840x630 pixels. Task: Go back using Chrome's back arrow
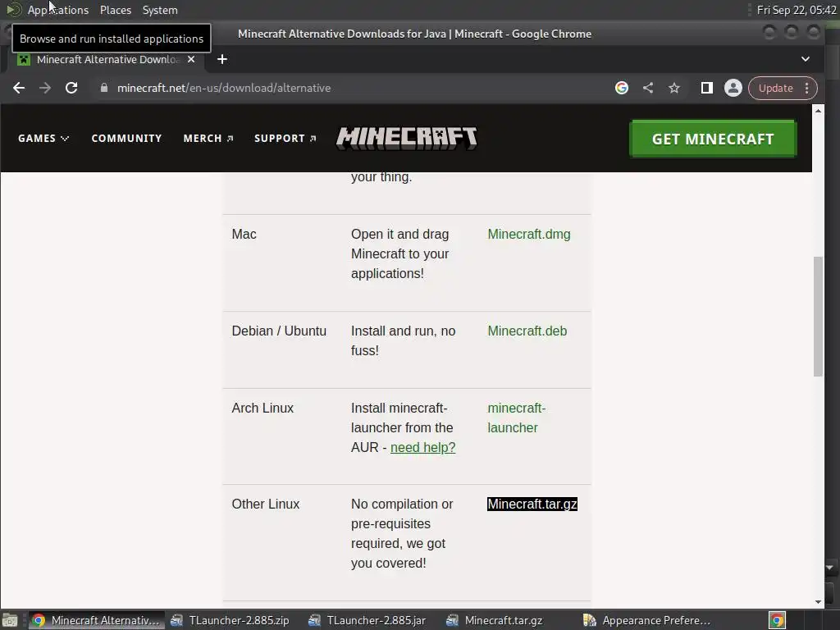[19, 88]
